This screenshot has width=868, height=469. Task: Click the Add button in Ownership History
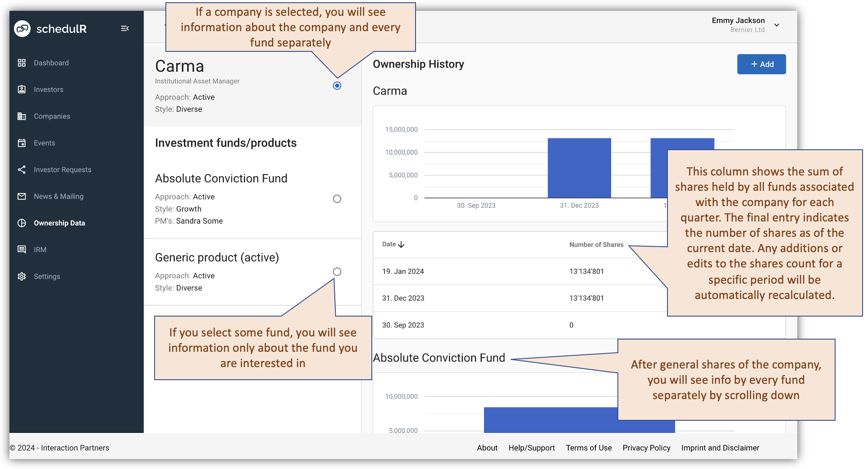point(761,64)
